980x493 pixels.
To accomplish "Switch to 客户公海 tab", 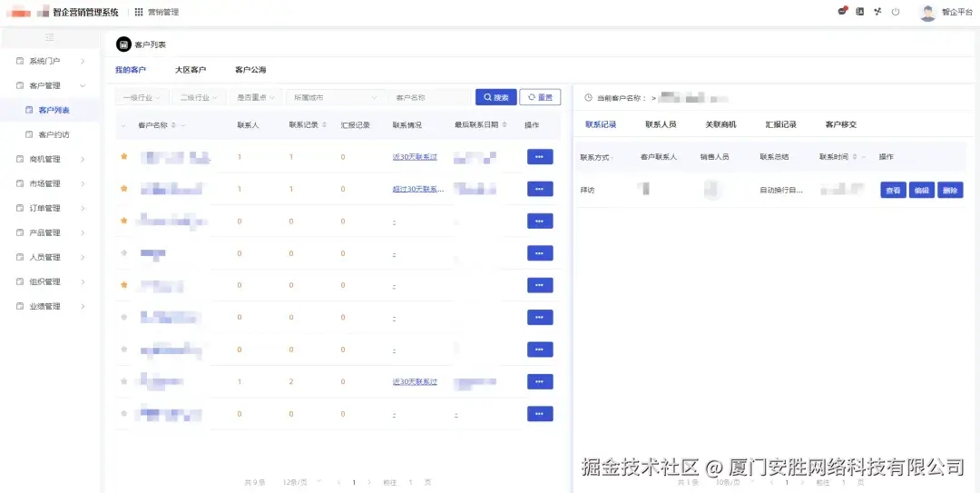I will click(x=250, y=70).
